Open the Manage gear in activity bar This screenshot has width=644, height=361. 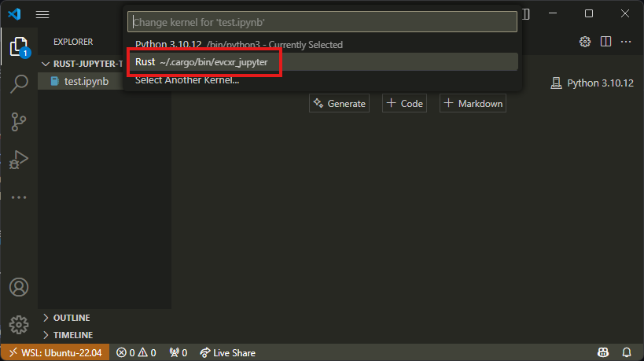tap(19, 325)
